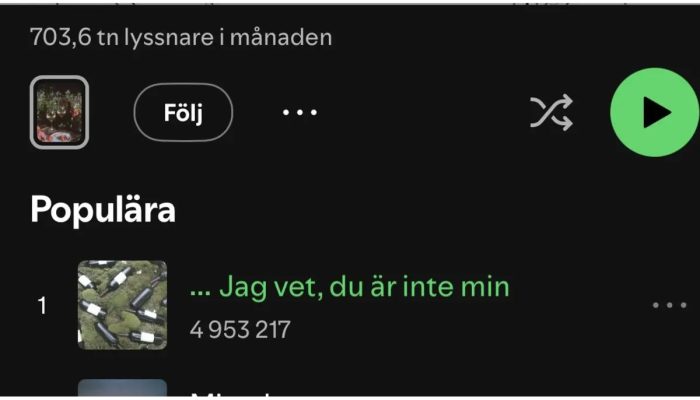Image resolution: width=700 pixels, height=400 pixels.
Task: Open the second track's partially visible cover art
Action: [122, 388]
